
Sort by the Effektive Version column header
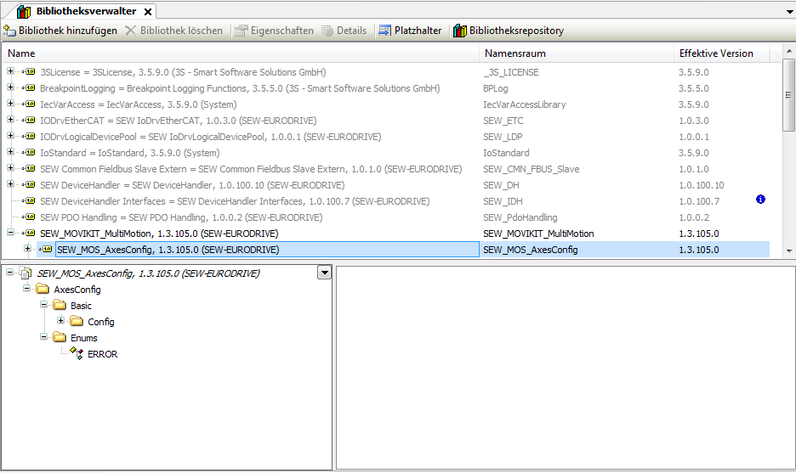coord(716,52)
